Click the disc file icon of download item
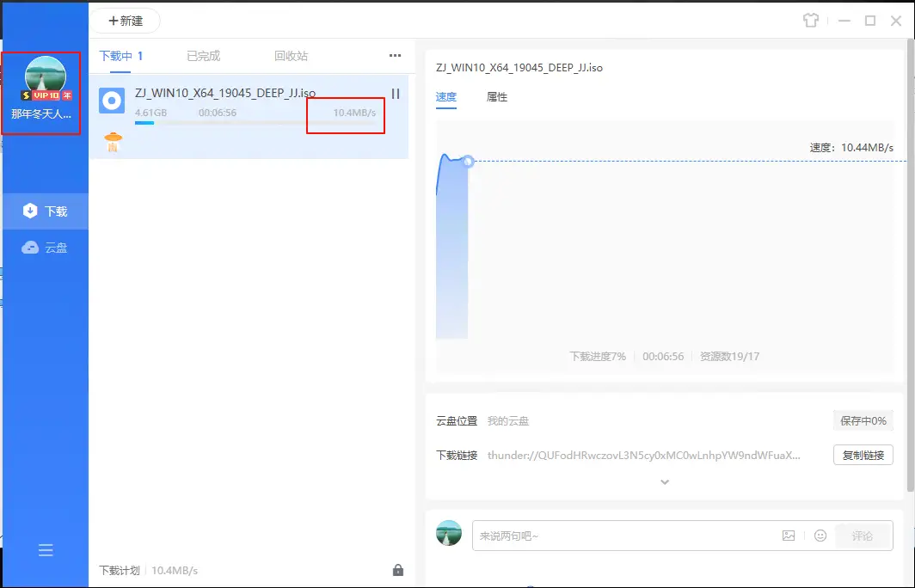This screenshot has width=915, height=588. (112, 101)
